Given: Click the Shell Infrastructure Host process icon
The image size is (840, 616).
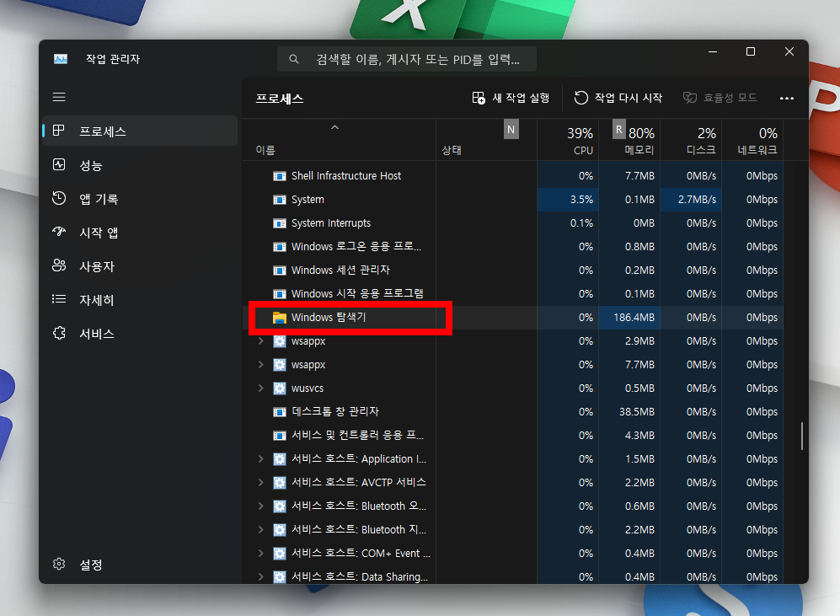Looking at the screenshot, I should coord(280,176).
